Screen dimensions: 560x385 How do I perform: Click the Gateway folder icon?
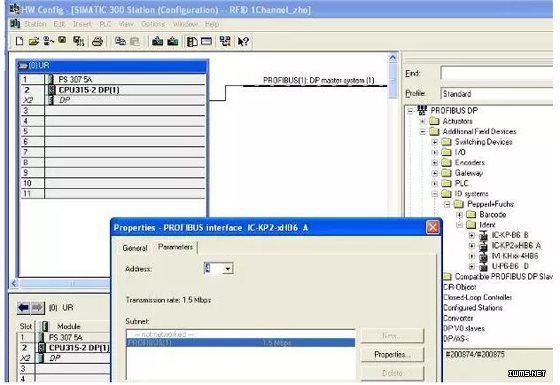(446, 173)
